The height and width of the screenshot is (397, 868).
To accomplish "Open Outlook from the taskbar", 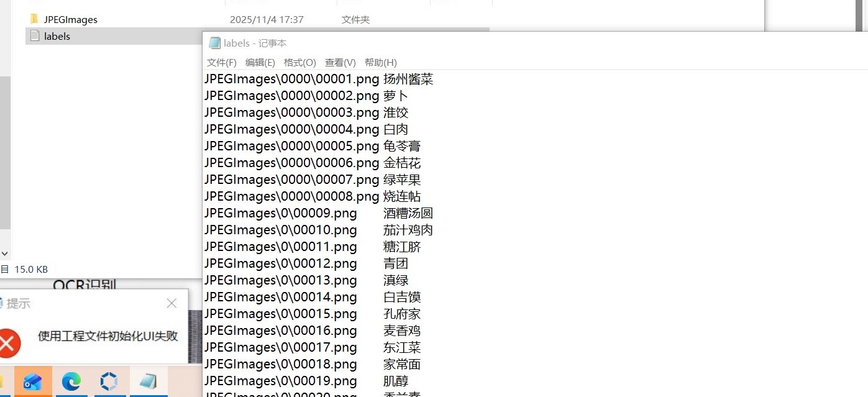I will [32, 381].
